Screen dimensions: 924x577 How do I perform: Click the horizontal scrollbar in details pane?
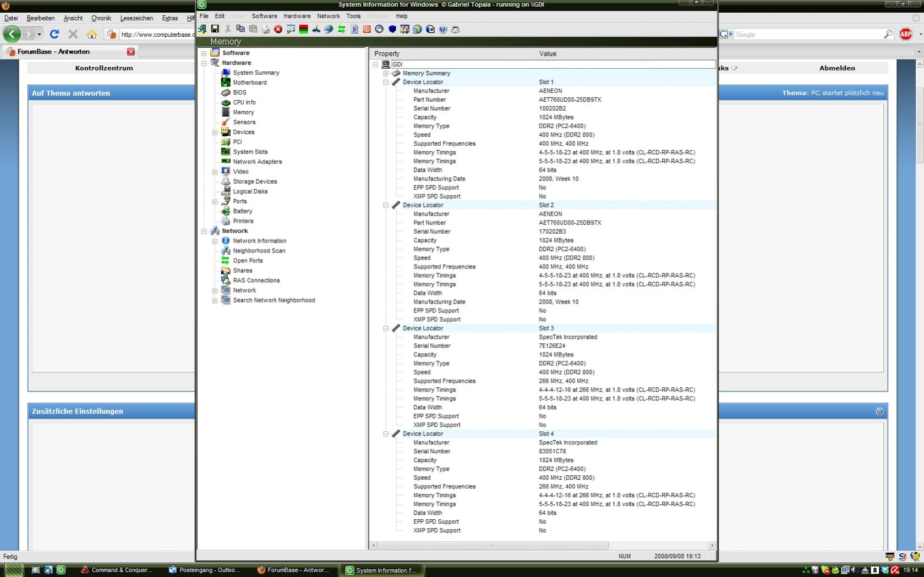[493, 546]
